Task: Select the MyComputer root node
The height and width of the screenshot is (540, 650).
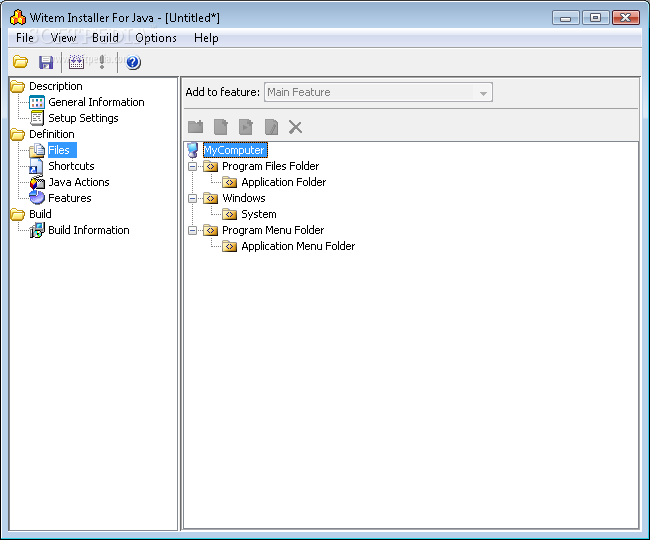Action: [x=235, y=150]
